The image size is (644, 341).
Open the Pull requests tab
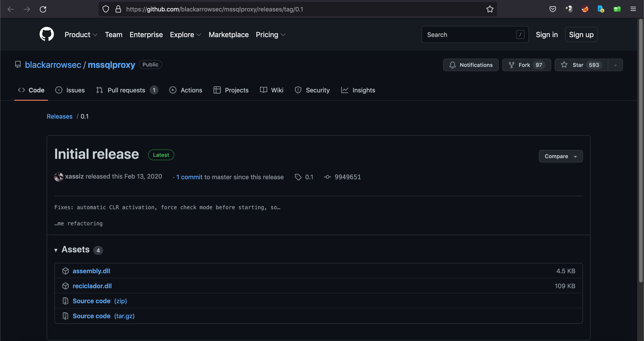127,90
